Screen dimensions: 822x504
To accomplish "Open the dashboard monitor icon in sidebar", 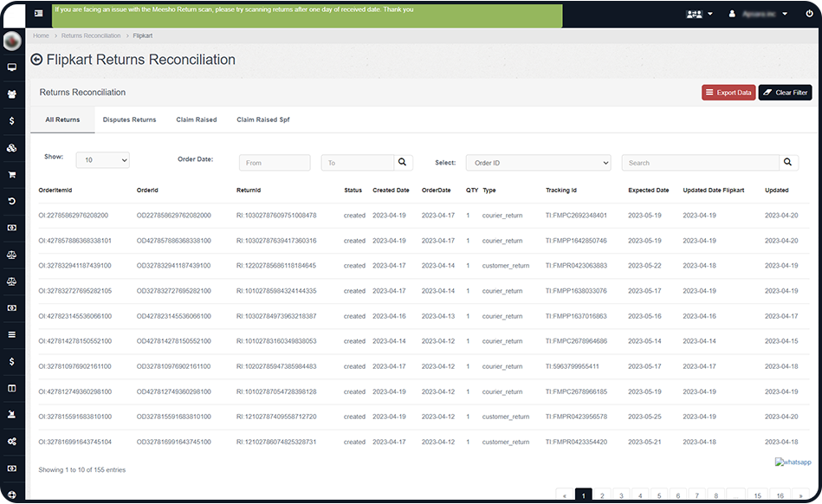I will click(11, 67).
